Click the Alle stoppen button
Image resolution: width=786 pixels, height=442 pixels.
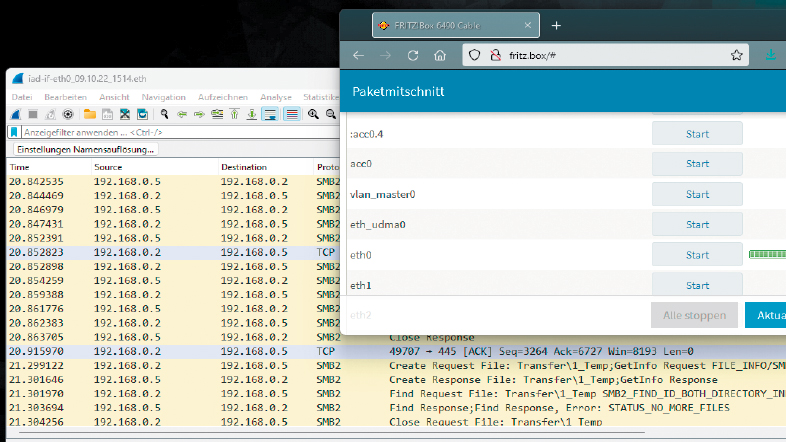coord(694,315)
